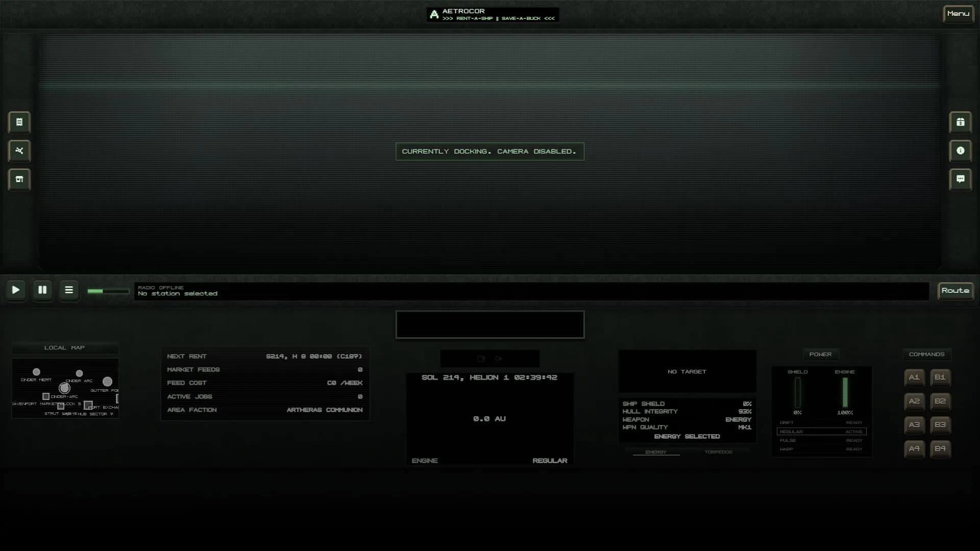
Task: Trigger command A1
Action: click(914, 378)
